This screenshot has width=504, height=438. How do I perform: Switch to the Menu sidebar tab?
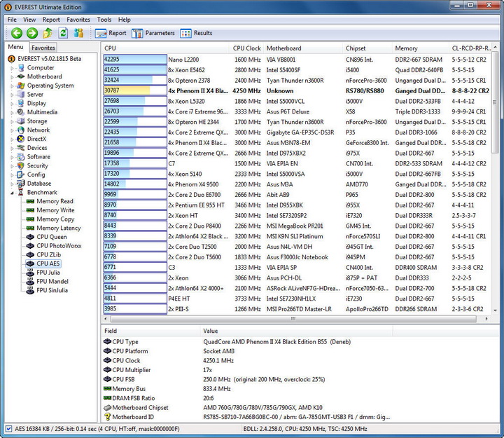pos(15,47)
